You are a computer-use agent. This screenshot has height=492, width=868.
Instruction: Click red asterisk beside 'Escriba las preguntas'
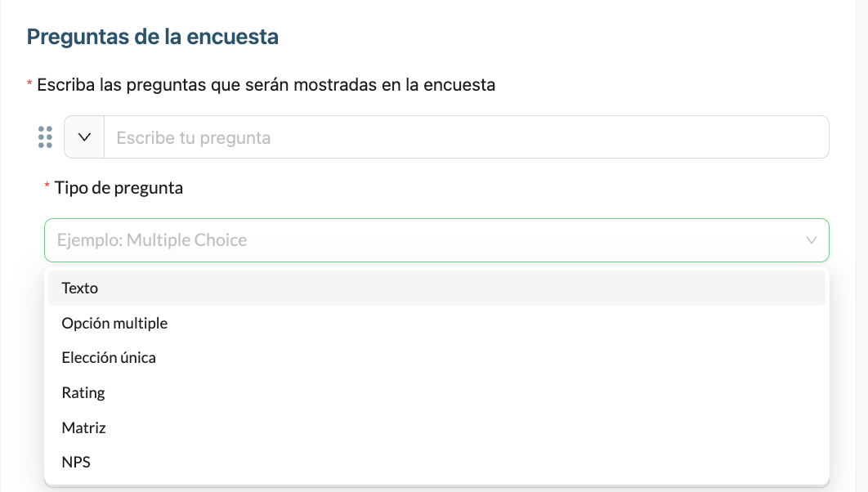coord(29,83)
